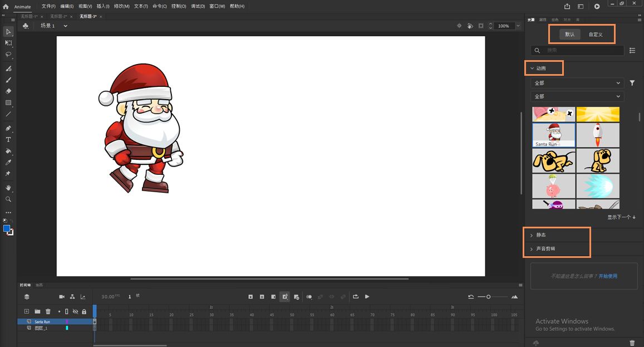644x347 pixels.
Task: Select the Rectangle tool
Action: [8, 103]
